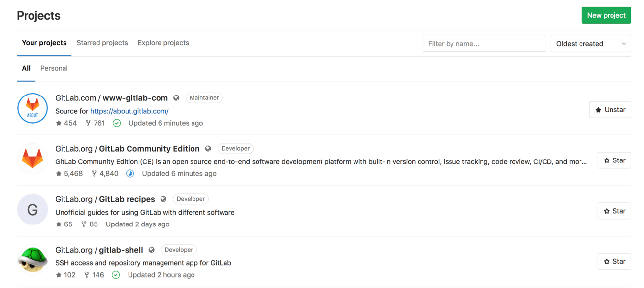Click the fox logo avatar of GitLab Community Edition

(x=32, y=159)
